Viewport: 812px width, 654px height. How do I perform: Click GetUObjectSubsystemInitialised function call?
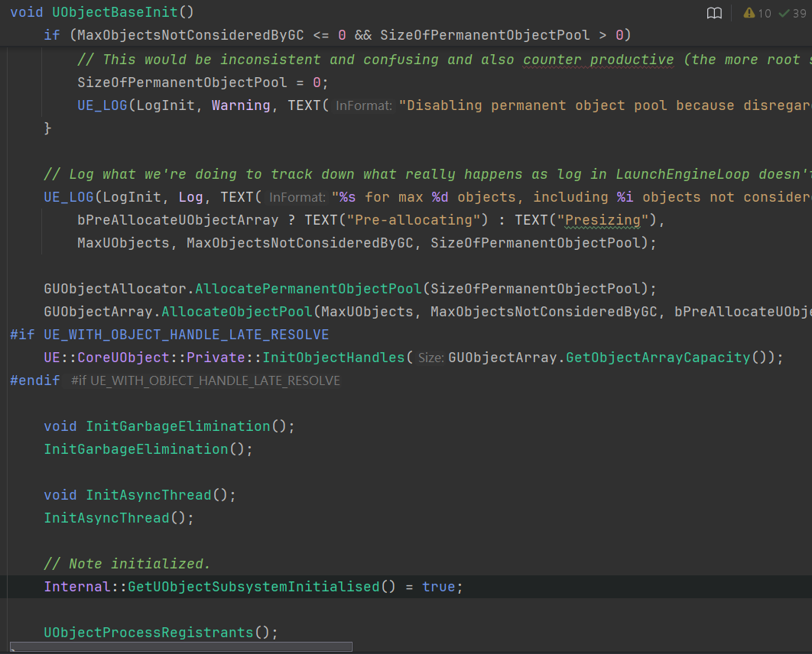click(x=254, y=587)
